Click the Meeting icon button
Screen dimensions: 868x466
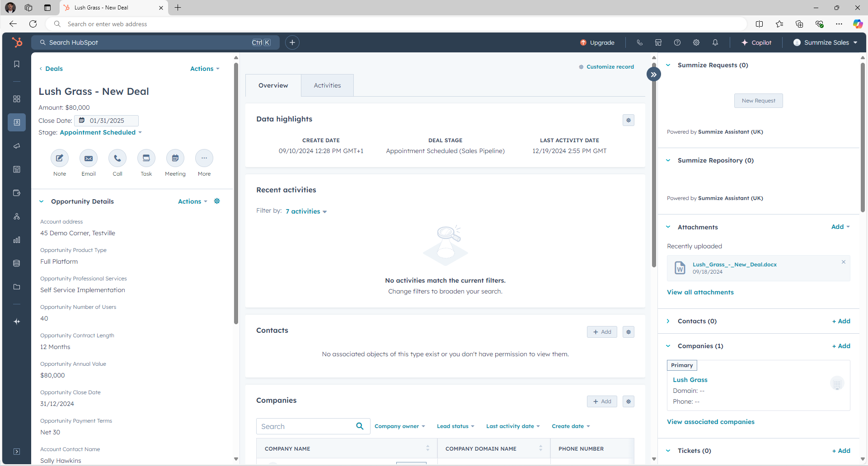175,158
